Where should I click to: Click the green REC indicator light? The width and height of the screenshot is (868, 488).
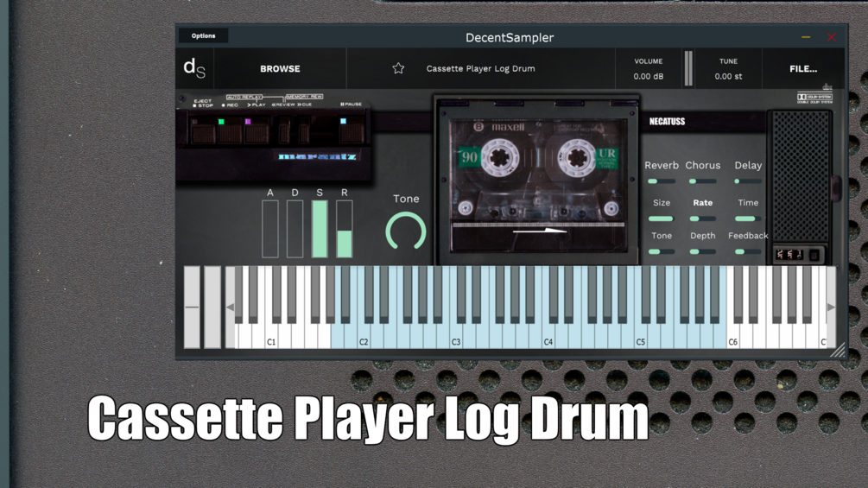pos(221,122)
